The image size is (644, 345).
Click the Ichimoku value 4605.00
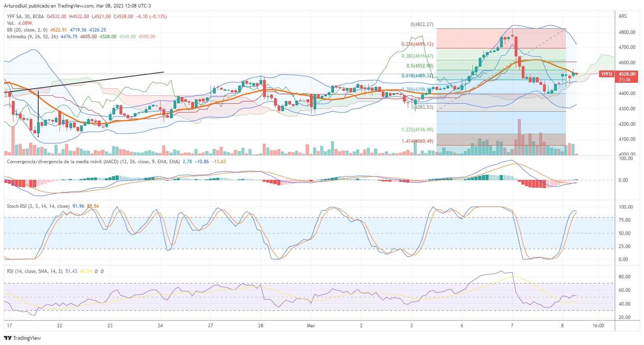88,37
